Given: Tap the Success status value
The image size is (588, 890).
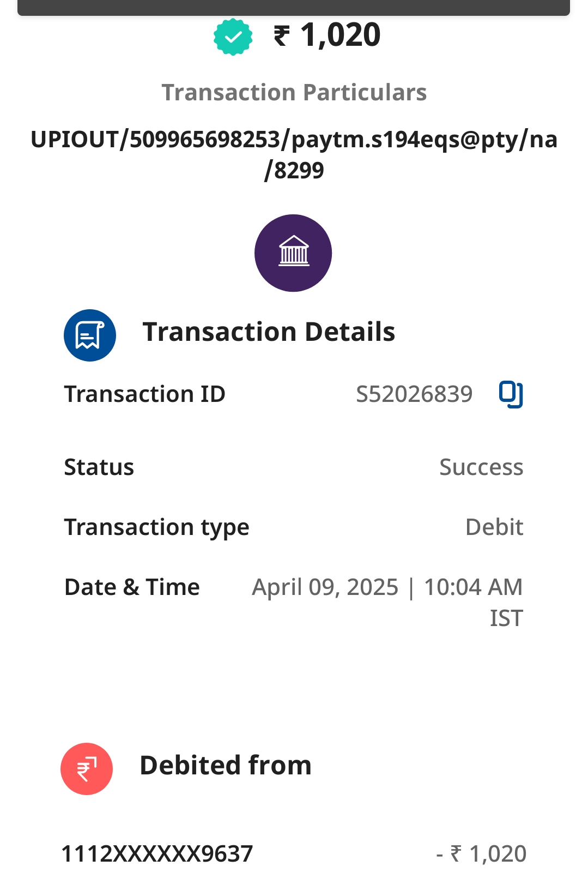Looking at the screenshot, I should click(481, 467).
